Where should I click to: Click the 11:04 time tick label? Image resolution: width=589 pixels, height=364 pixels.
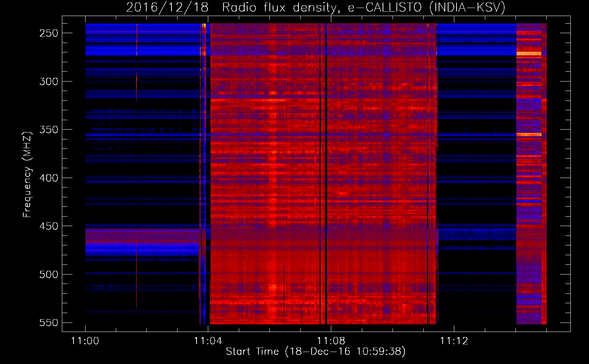[x=208, y=341]
